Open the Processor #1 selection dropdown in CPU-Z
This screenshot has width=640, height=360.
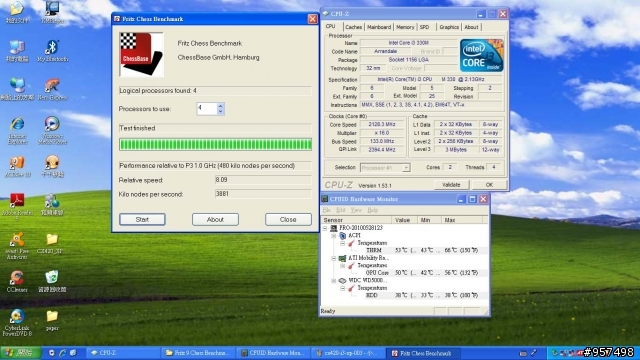[406, 168]
